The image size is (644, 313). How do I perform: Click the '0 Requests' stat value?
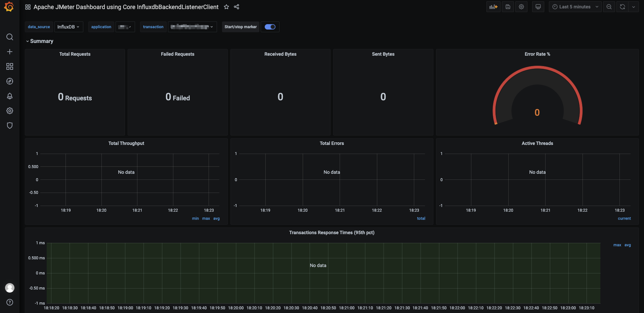pyautogui.click(x=75, y=97)
